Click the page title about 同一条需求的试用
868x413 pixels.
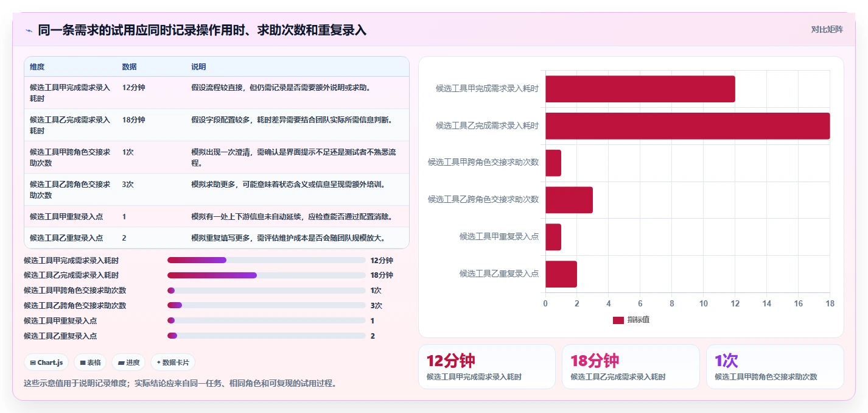click(x=202, y=30)
